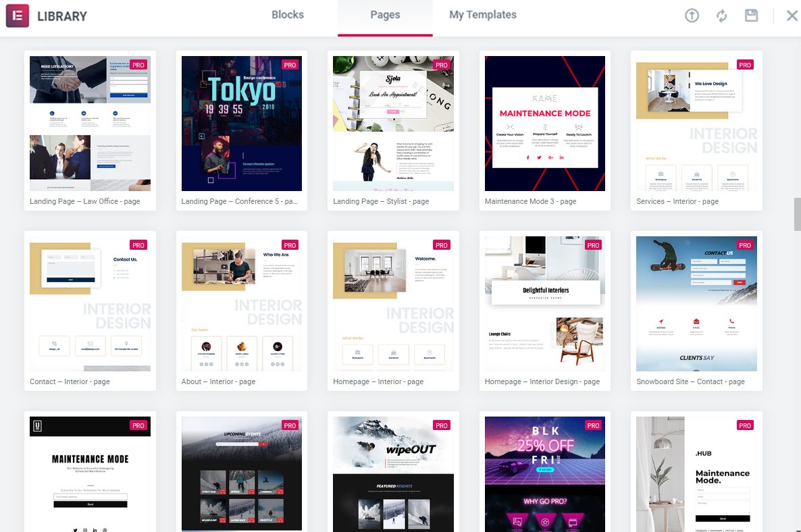
Task: Open the My Templates tab
Action: [x=483, y=15]
